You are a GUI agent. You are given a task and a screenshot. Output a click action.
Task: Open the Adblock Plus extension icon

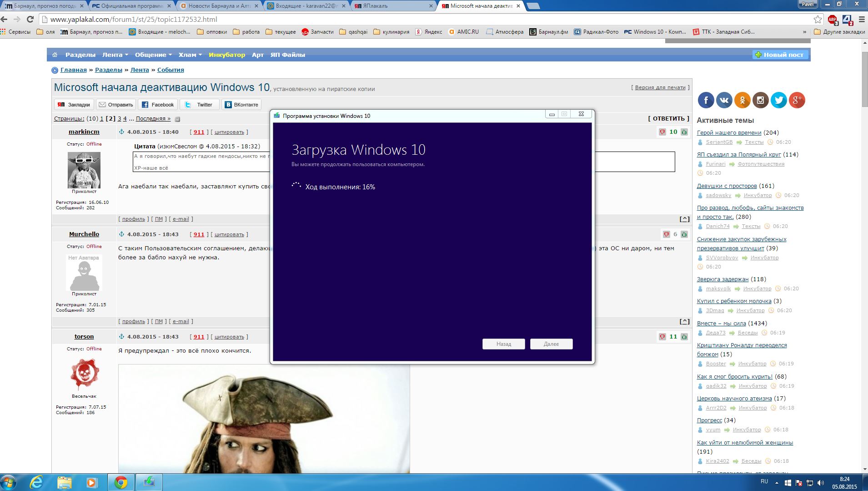832,20
